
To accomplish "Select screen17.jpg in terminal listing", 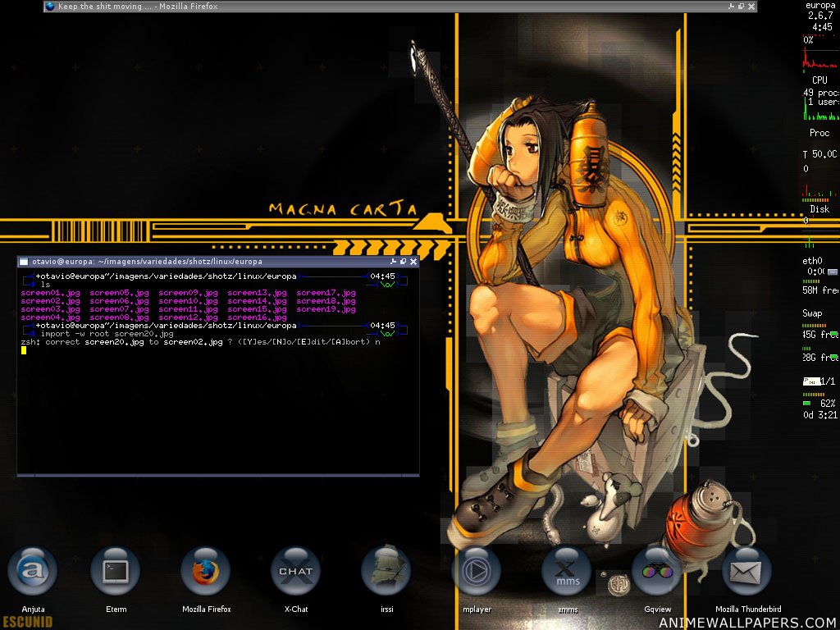I will (x=326, y=293).
